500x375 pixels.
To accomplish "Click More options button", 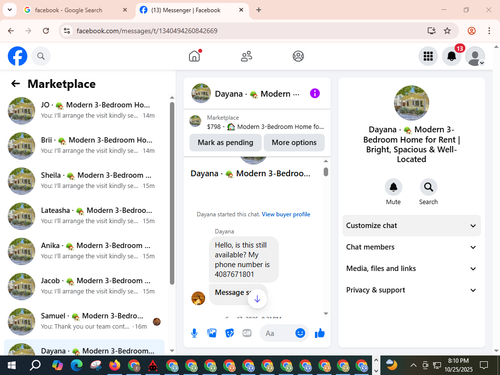I will pyautogui.click(x=294, y=142).
